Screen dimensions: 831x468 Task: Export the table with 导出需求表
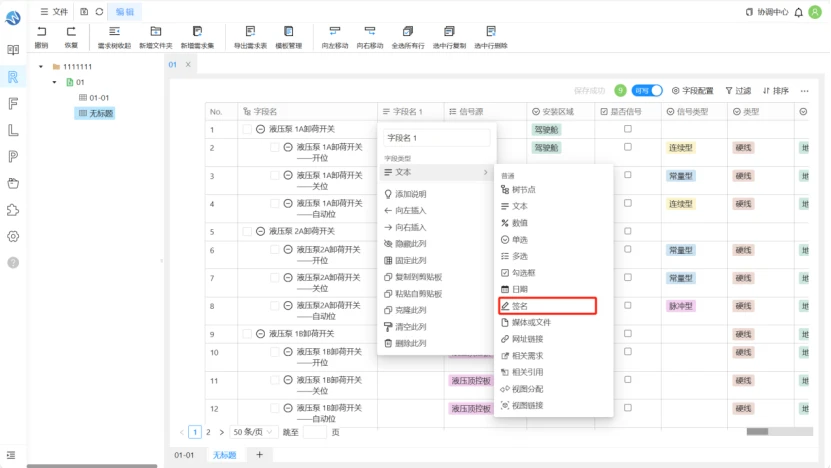point(250,37)
